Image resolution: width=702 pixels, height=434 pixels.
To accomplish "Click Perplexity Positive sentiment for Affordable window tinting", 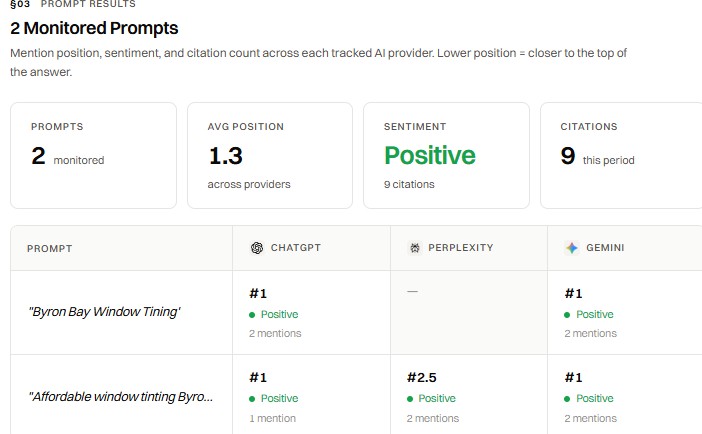I will click(431, 399).
